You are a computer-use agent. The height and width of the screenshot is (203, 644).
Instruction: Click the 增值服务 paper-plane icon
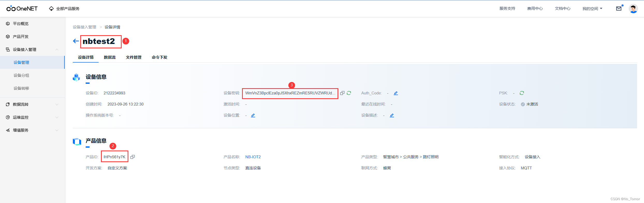[x=8, y=130]
